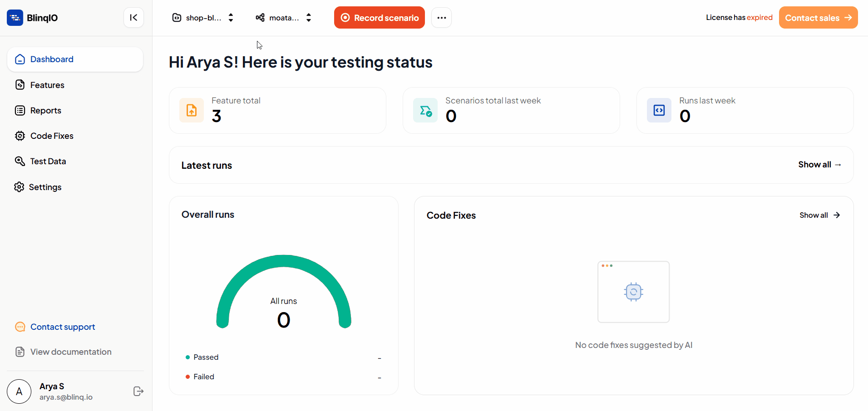868x411 pixels.
Task: Click the View documentation page icon
Action: coord(20,352)
